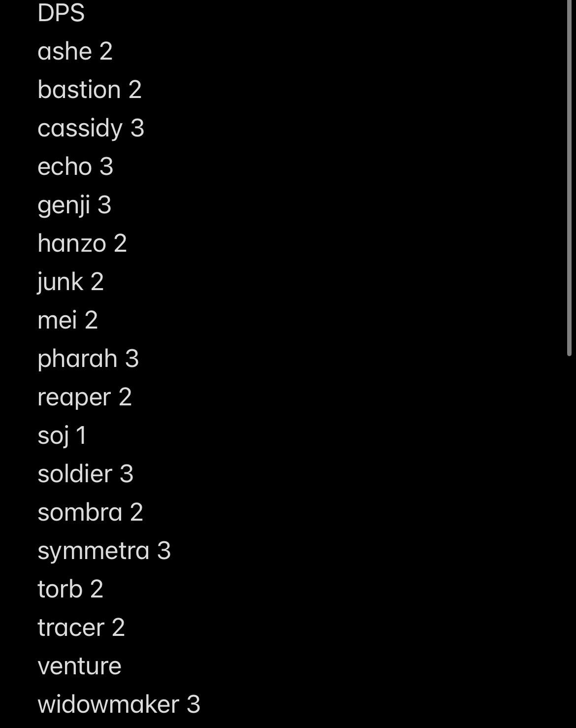
Task: Place cursor on soldier 3 line
Action: pos(85,474)
